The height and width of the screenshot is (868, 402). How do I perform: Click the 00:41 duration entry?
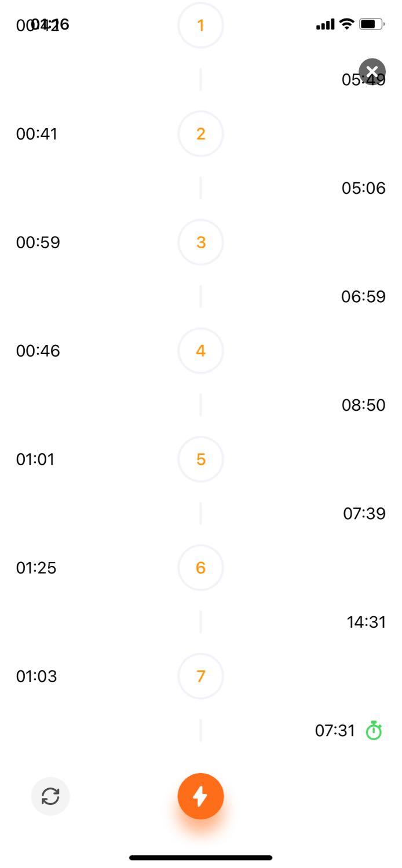tap(37, 134)
